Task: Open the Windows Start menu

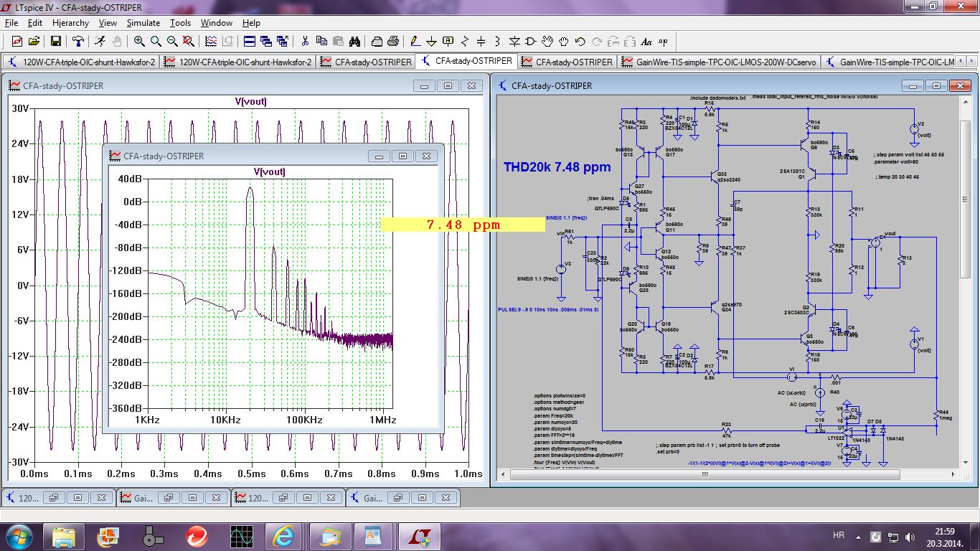Action: coord(18,536)
